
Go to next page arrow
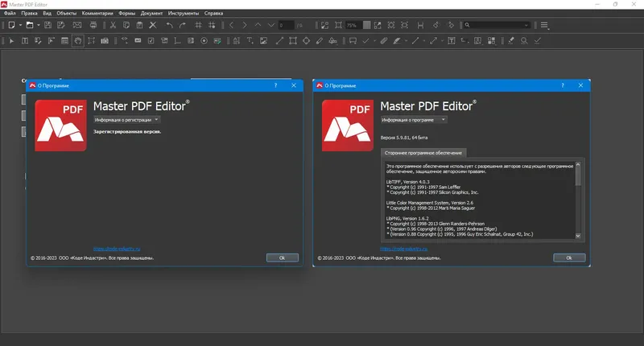click(x=245, y=25)
